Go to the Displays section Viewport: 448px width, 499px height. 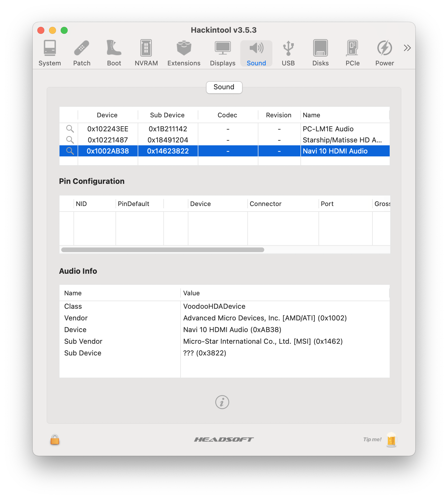tap(223, 53)
